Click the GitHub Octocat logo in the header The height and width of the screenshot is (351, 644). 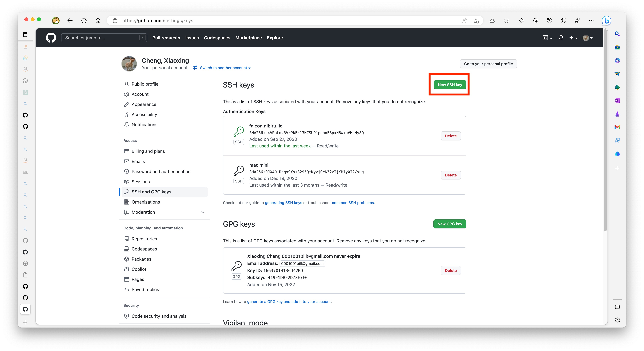tap(51, 38)
